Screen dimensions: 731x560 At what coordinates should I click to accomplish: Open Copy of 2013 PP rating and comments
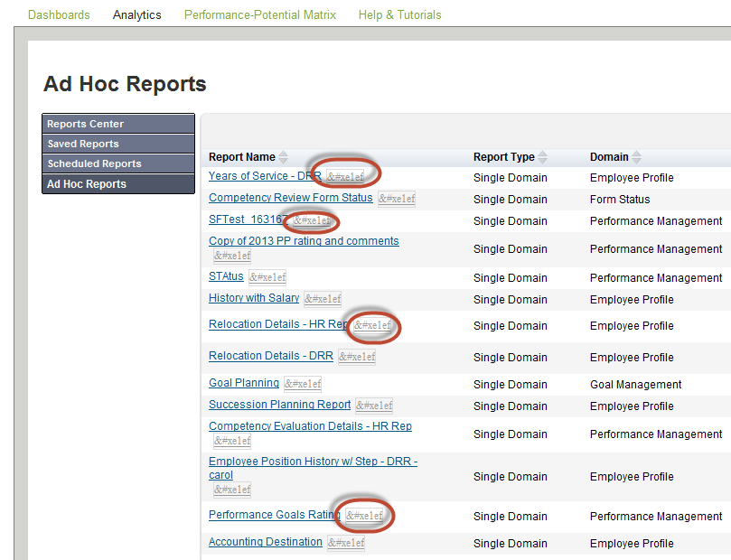pyautogui.click(x=304, y=241)
